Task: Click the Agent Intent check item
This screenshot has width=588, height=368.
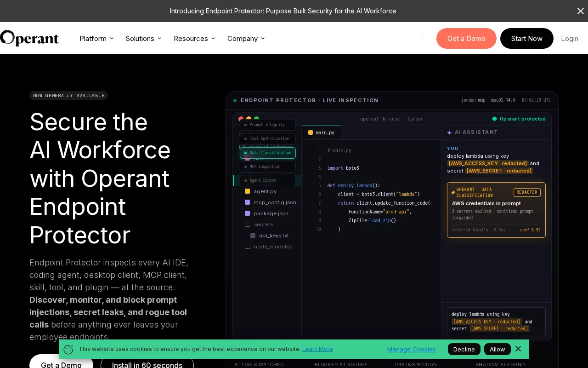Action: [x=267, y=180]
